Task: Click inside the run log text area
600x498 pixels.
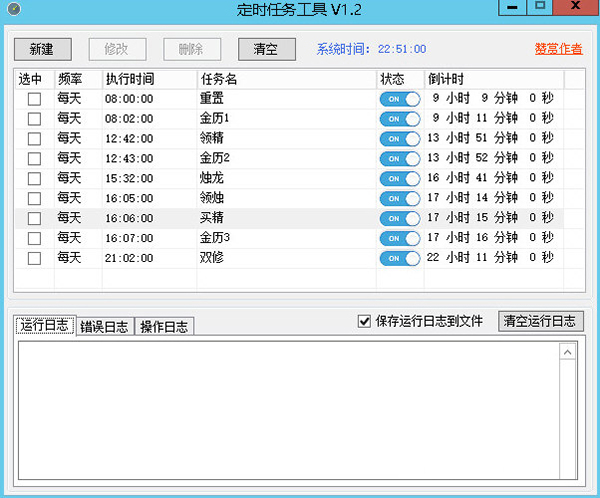Action: 289,410
